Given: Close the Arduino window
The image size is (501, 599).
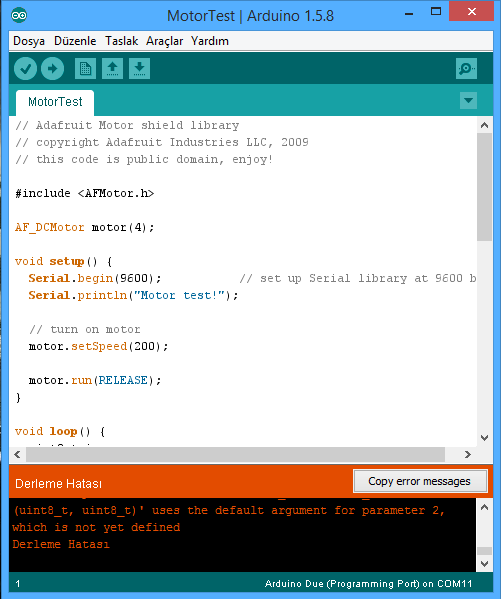Looking at the screenshot, I should tap(472, 11).
